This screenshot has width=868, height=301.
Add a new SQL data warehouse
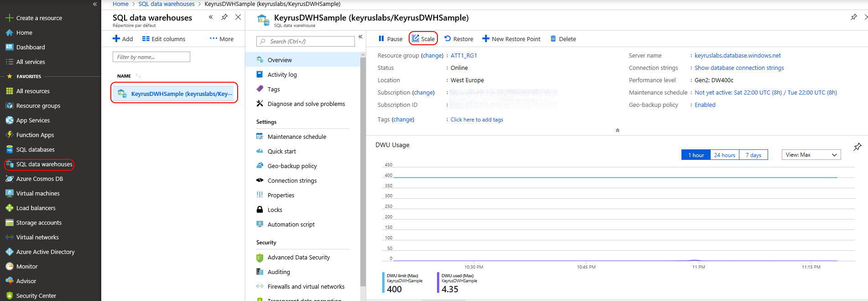(123, 39)
